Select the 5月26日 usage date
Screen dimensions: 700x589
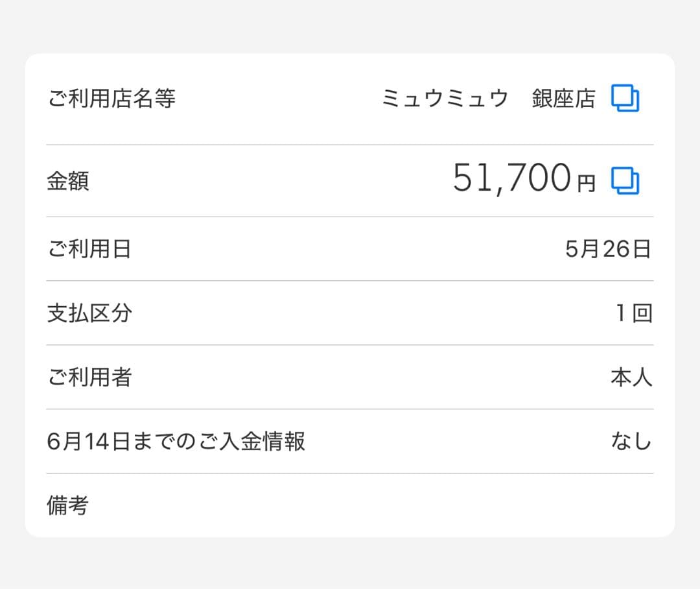click(x=608, y=249)
